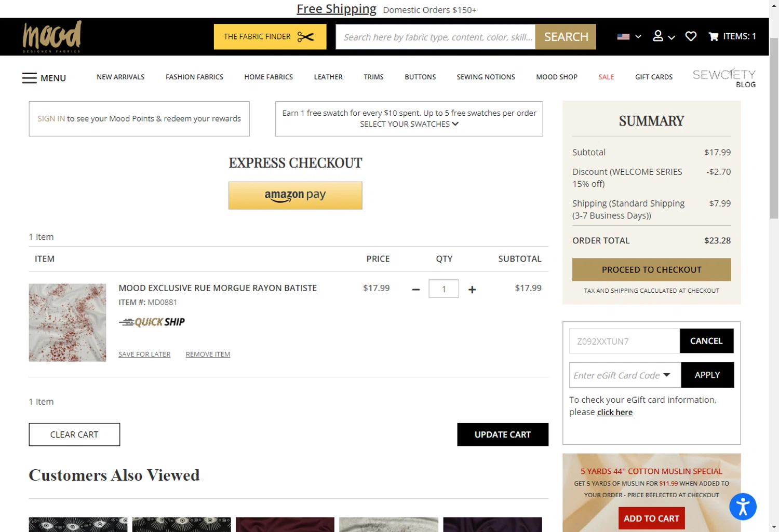Click SIGN IN for Mood Points
The height and width of the screenshot is (532, 779).
click(51, 118)
